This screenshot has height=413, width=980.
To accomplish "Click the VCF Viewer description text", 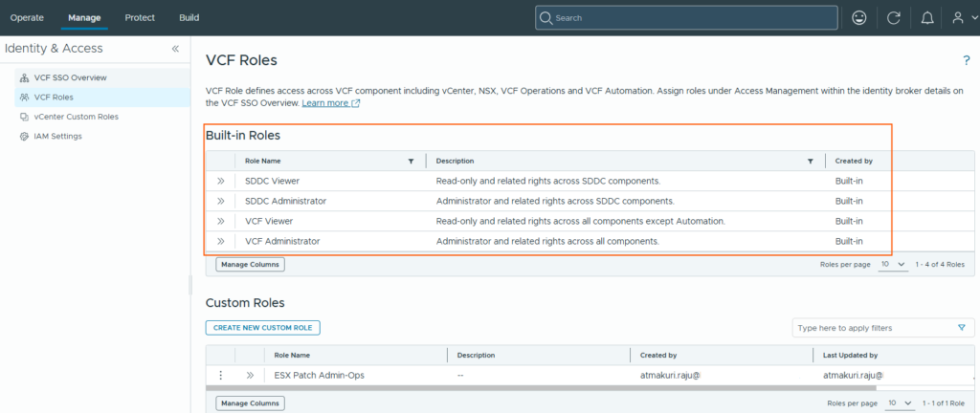I will tap(581, 221).
